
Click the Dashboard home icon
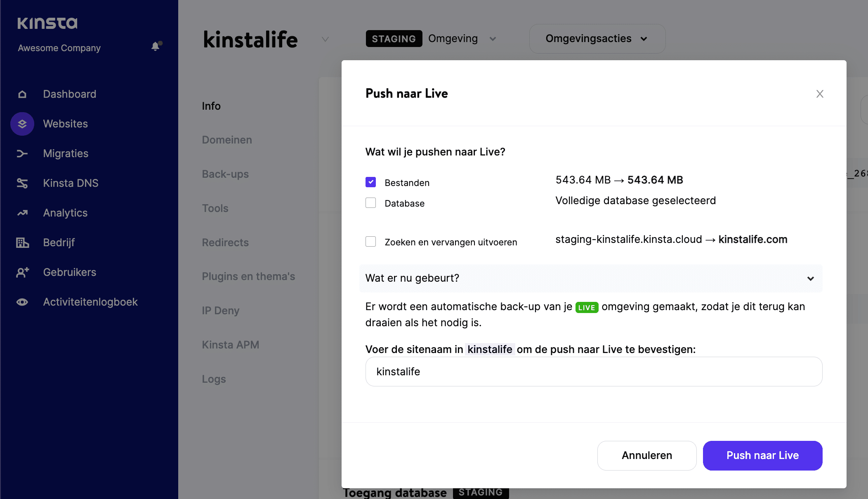22,94
